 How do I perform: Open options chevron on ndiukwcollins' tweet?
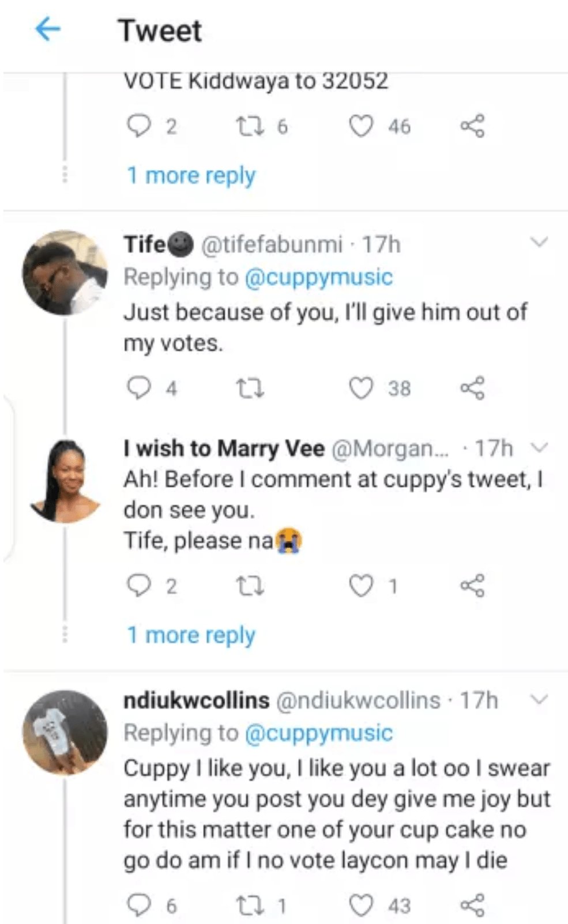(539, 699)
